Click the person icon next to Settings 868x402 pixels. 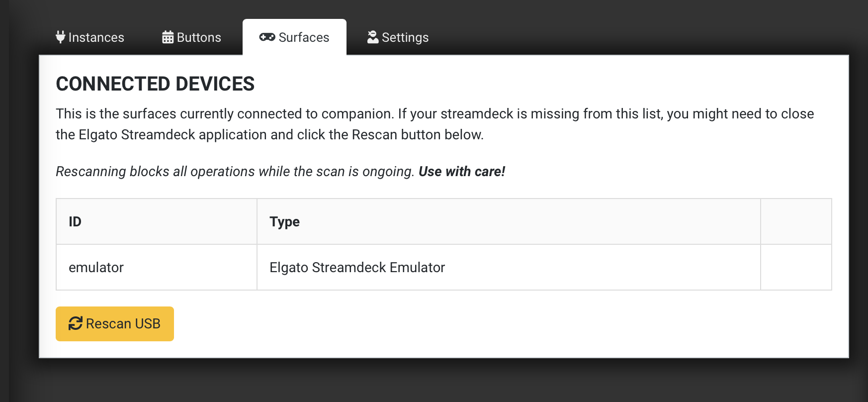[372, 36]
